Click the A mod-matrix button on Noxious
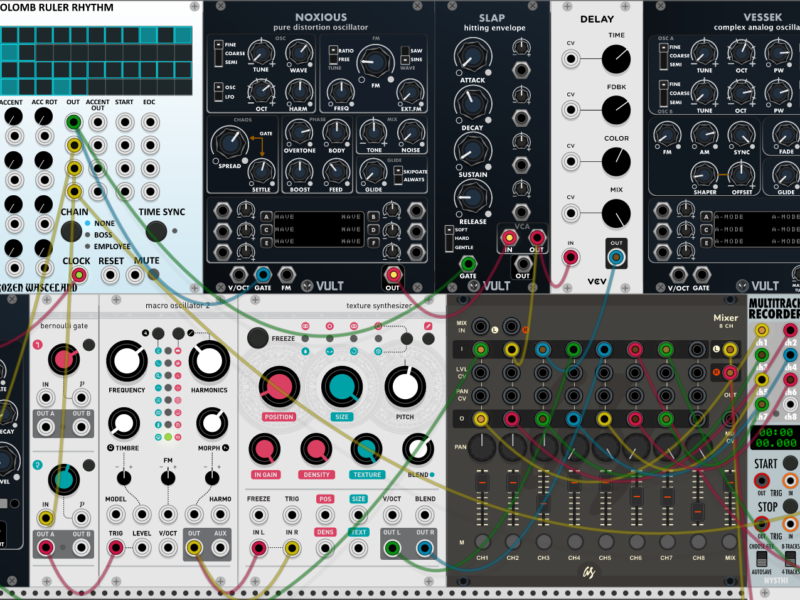Viewport: 800px width, 600px height. (x=266, y=217)
